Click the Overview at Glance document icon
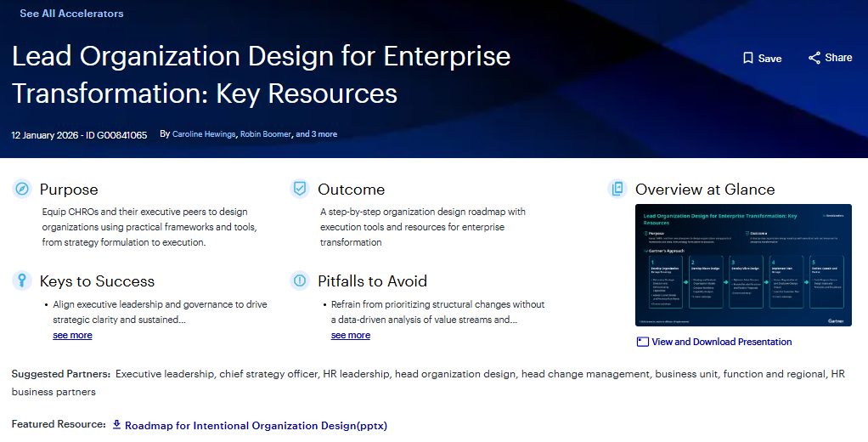868x442 pixels. [x=617, y=189]
